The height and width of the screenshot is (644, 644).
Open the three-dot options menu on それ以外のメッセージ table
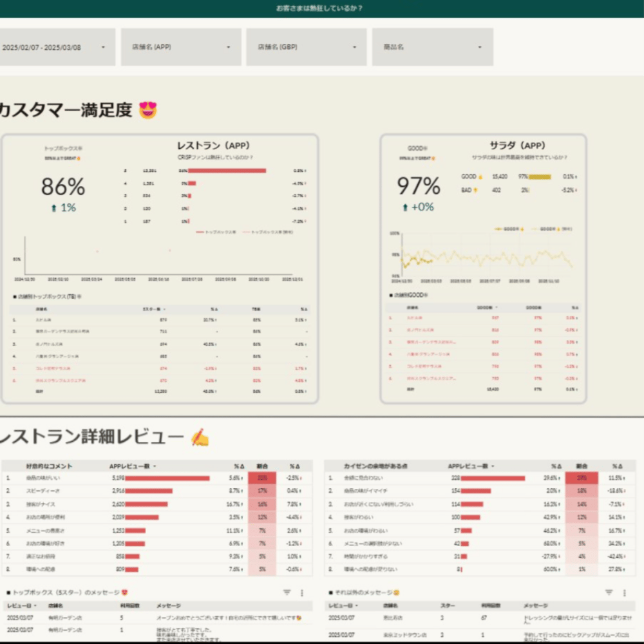[624, 592]
